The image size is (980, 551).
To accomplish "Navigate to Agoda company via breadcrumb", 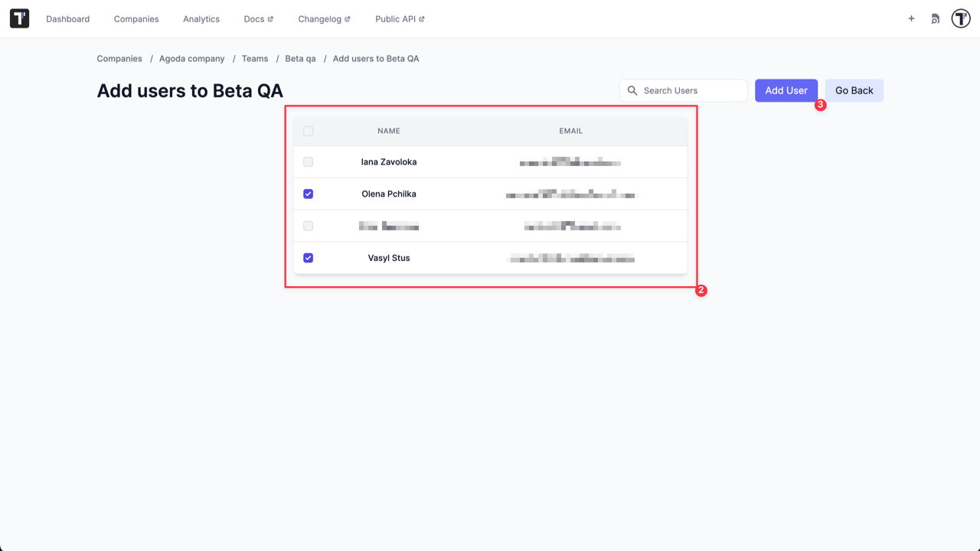I will click(191, 58).
